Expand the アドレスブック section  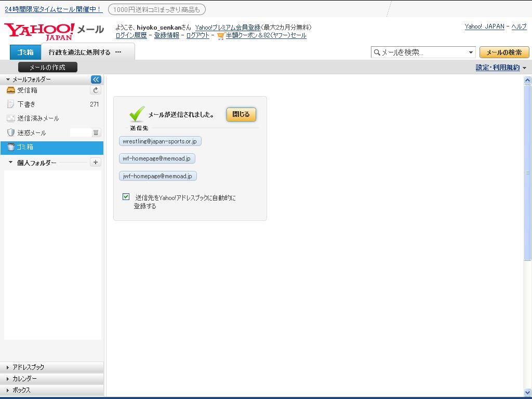28,367
